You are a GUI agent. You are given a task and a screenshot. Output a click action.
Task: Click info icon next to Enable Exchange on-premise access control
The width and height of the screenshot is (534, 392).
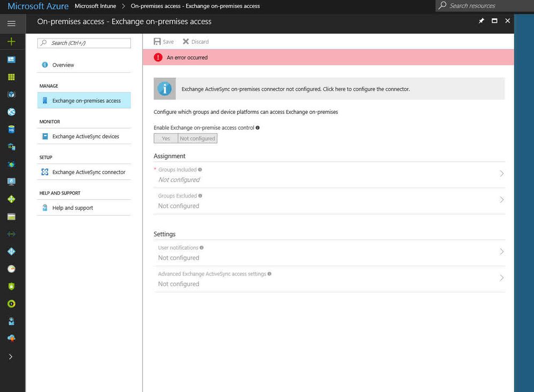(258, 128)
